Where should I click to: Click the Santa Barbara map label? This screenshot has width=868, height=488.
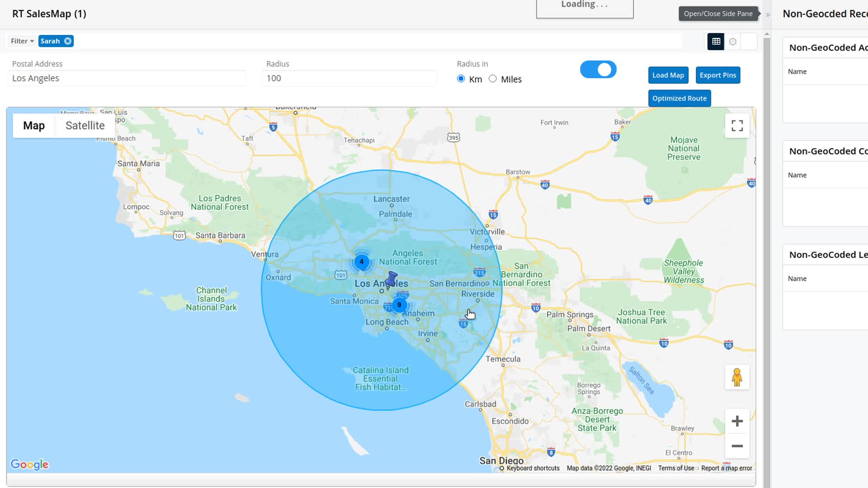(220, 235)
